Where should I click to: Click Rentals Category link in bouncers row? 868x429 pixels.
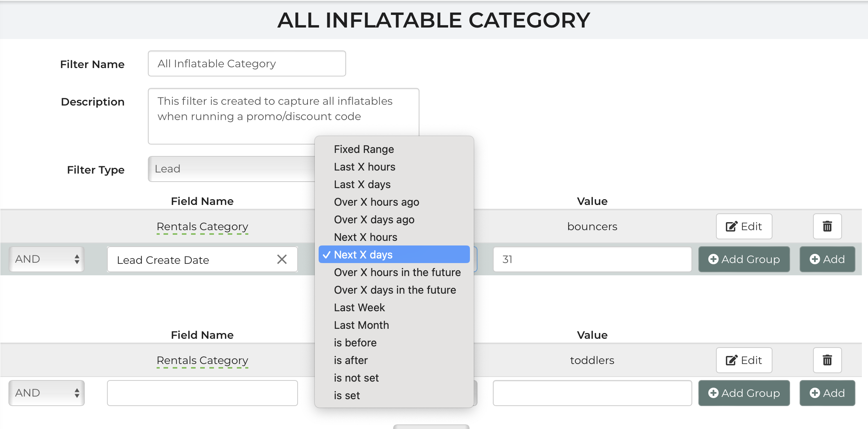202,227
